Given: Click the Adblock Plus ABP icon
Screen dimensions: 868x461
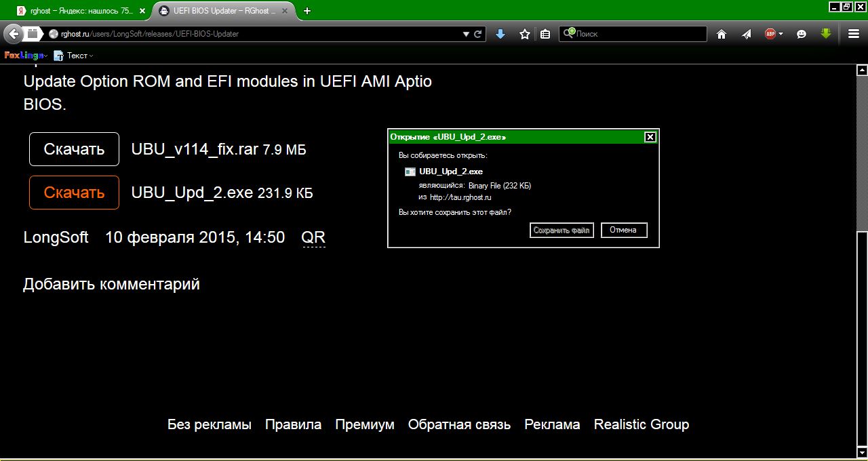Looking at the screenshot, I should click(x=770, y=34).
